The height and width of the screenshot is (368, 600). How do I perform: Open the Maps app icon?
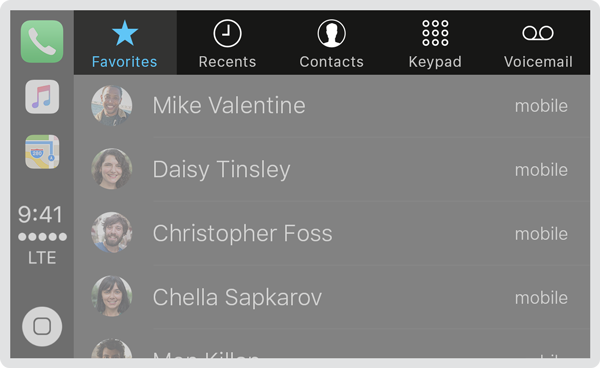pos(42,152)
